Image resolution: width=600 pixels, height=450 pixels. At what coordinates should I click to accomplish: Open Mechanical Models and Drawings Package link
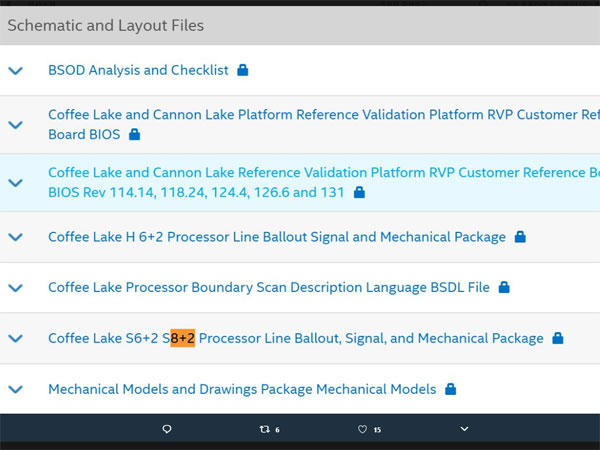click(242, 389)
